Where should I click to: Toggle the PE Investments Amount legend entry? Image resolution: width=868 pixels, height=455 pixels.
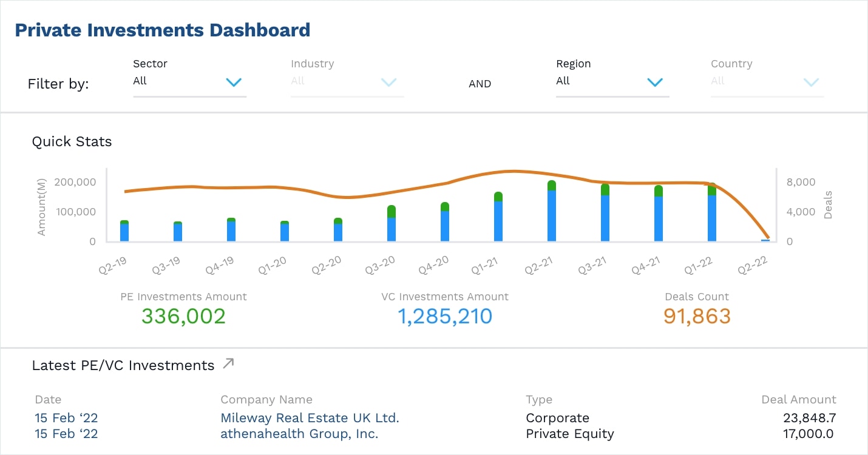[184, 297]
